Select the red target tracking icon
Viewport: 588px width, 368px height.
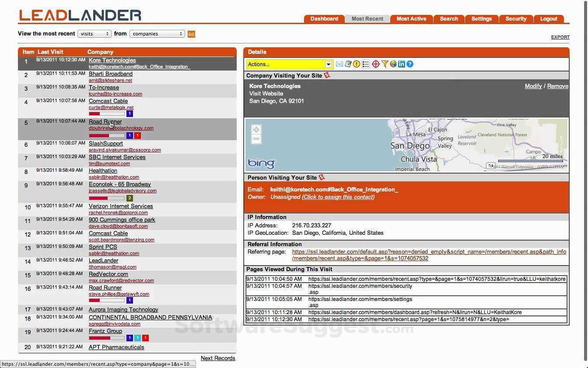point(376,64)
